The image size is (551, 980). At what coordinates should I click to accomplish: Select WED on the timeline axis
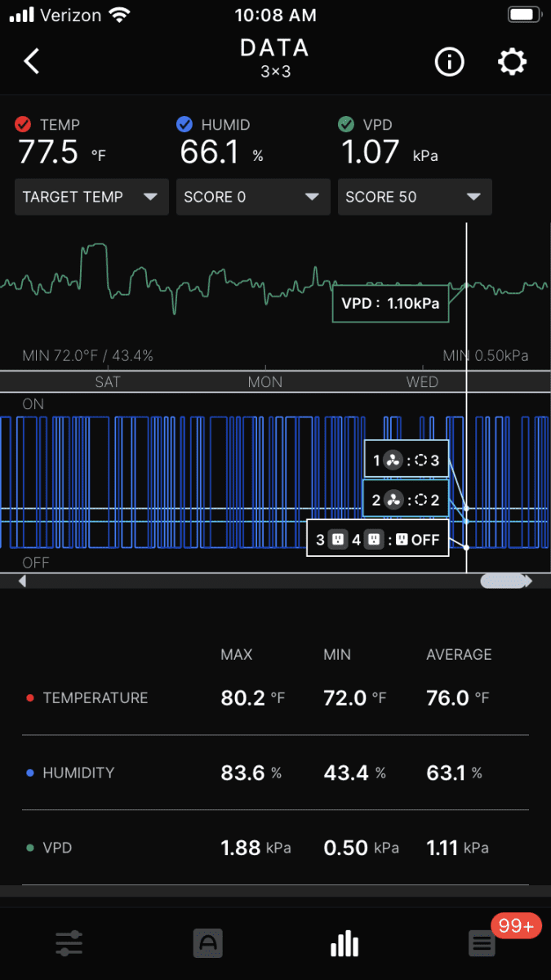(x=423, y=381)
